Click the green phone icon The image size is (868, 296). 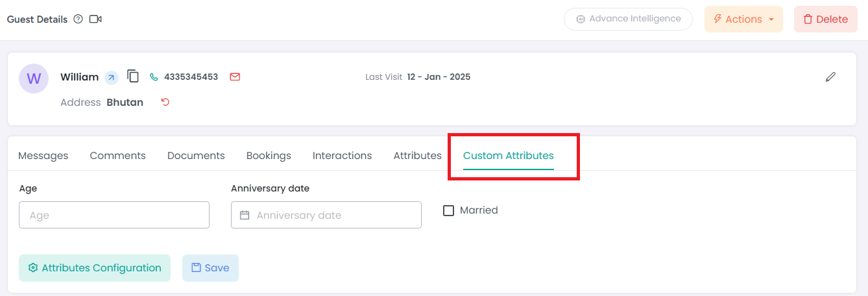[154, 77]
